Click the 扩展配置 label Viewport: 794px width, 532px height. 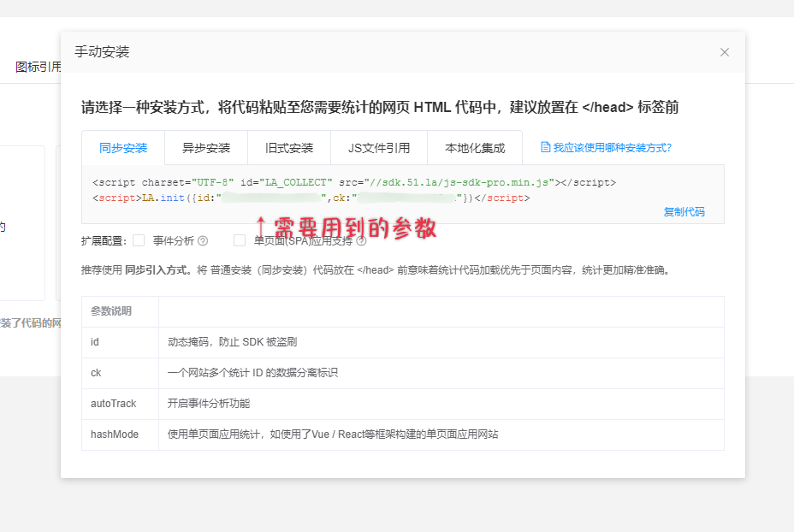click(x=104, y=241)
